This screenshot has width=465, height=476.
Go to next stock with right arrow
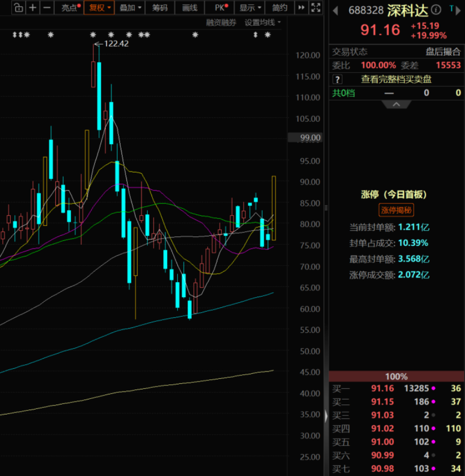pos(458,11)
